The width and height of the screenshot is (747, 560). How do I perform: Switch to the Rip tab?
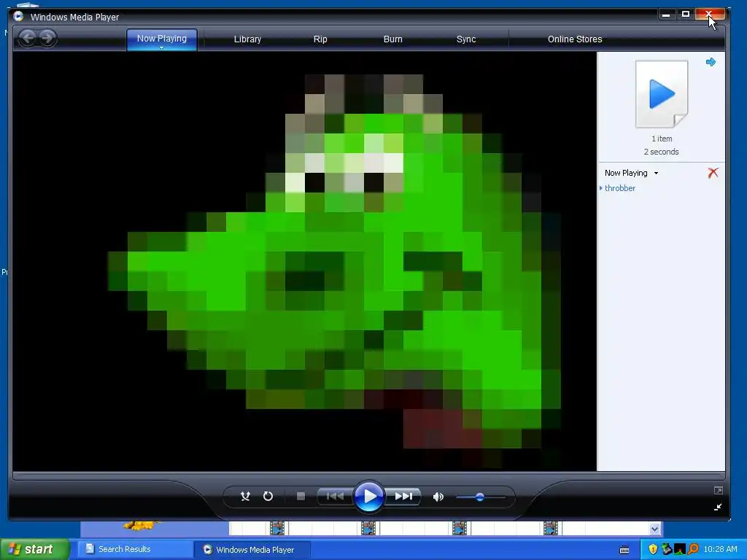(x=320, y=39)
